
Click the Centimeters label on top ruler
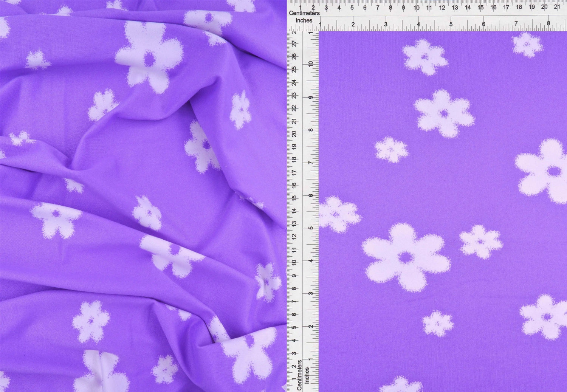tap(304, 13)
